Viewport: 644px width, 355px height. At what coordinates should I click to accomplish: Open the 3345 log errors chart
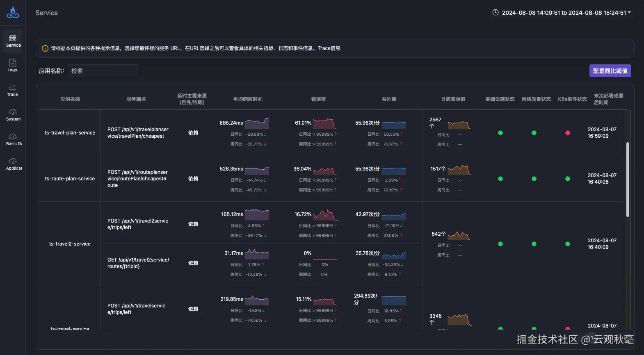tap(460, 320)
